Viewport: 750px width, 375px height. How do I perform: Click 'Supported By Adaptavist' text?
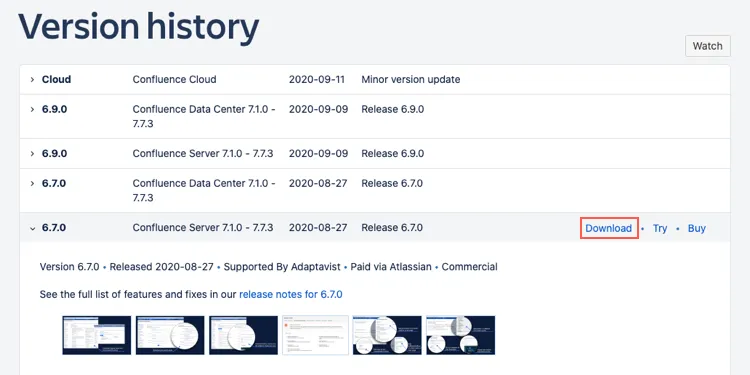click(282, 266)
